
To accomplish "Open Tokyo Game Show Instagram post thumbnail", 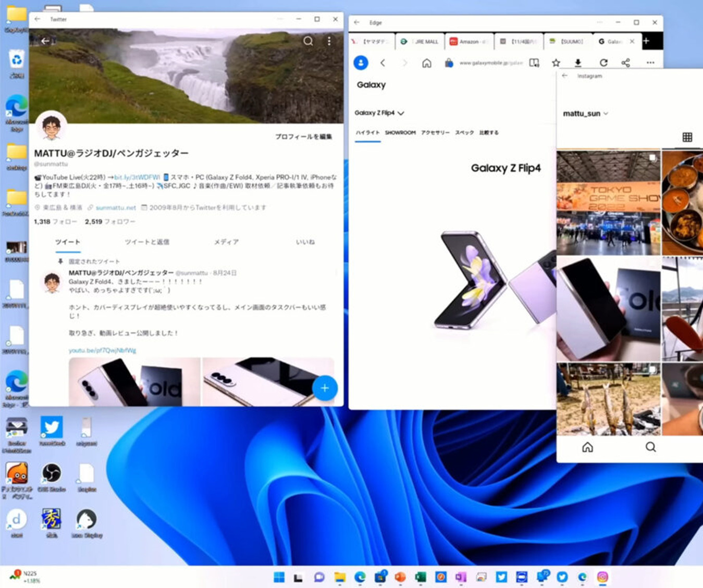I will coord(608,203).
